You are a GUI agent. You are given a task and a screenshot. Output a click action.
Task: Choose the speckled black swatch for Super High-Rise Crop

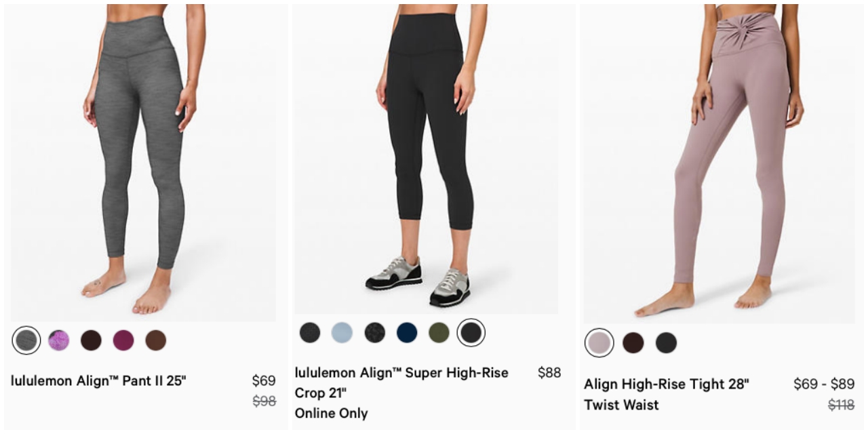374,332
